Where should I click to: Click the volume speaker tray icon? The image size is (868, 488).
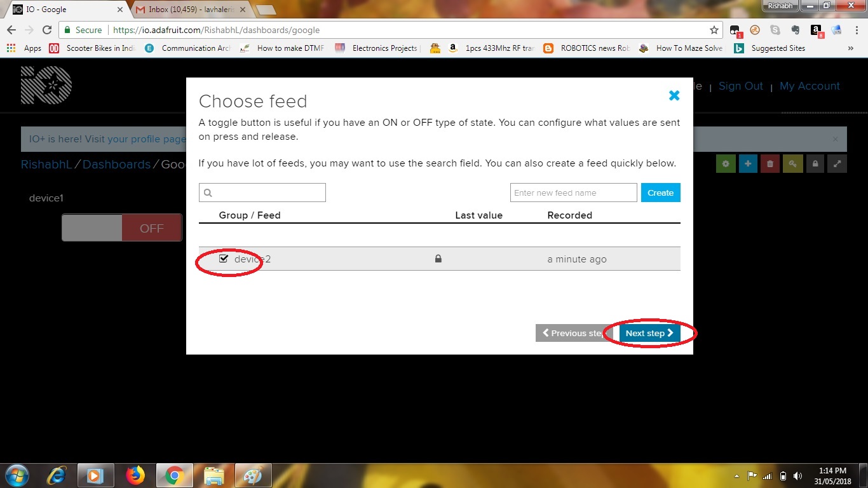pyautogui.click(x=797, y=476)
